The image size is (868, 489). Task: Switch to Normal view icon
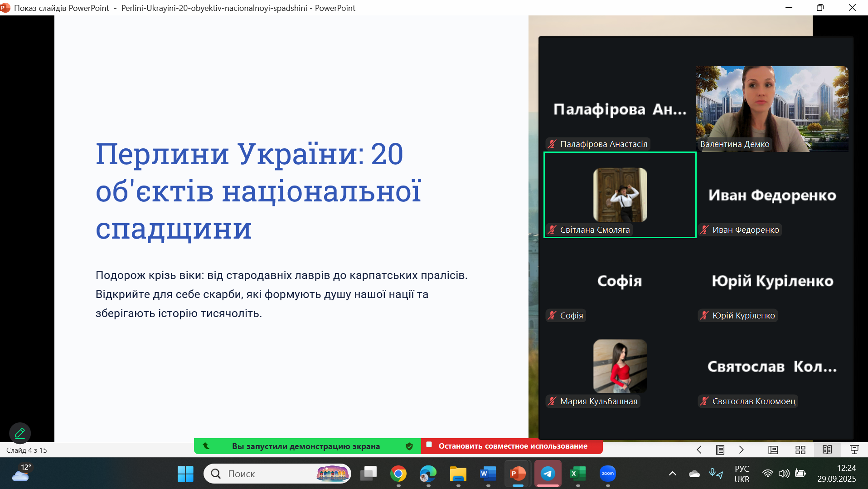pos(773,450)
